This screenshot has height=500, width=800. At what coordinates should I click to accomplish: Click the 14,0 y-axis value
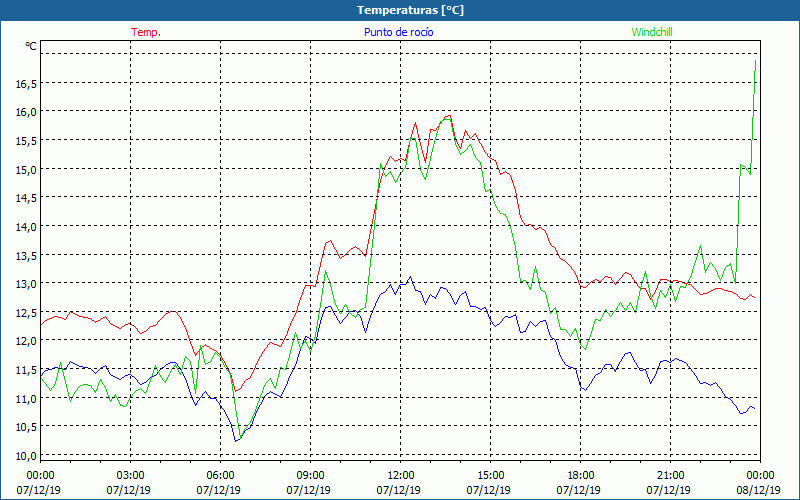pos(26,228)
